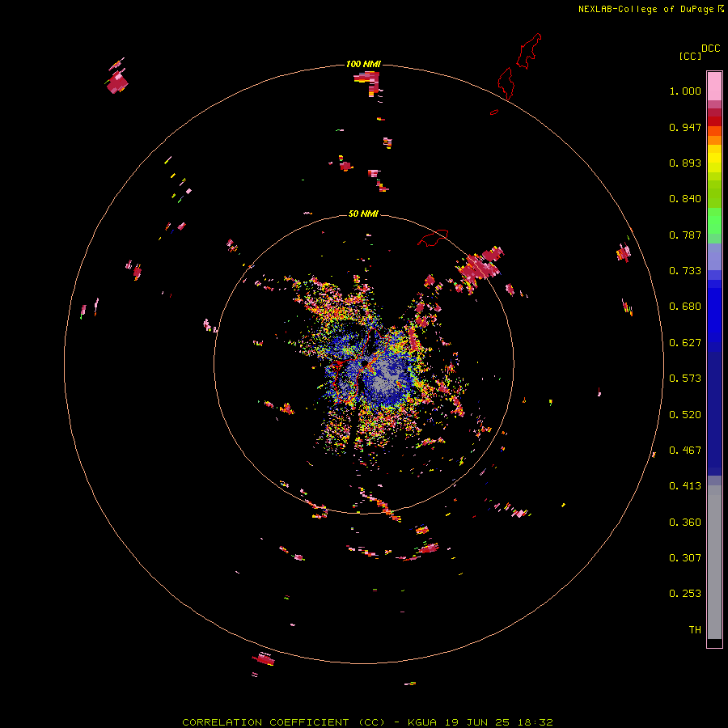Image resolution: width=728 pixels, height=728 pixels.
Task: Click the DCC product label
Action: pyautogui.click(x=711, y=49)
